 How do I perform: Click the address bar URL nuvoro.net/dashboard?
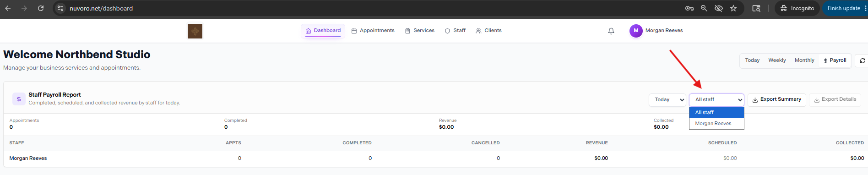point(101,8)
